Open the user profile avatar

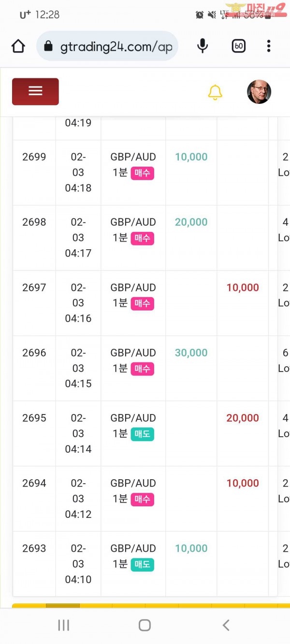pos(259,92)
